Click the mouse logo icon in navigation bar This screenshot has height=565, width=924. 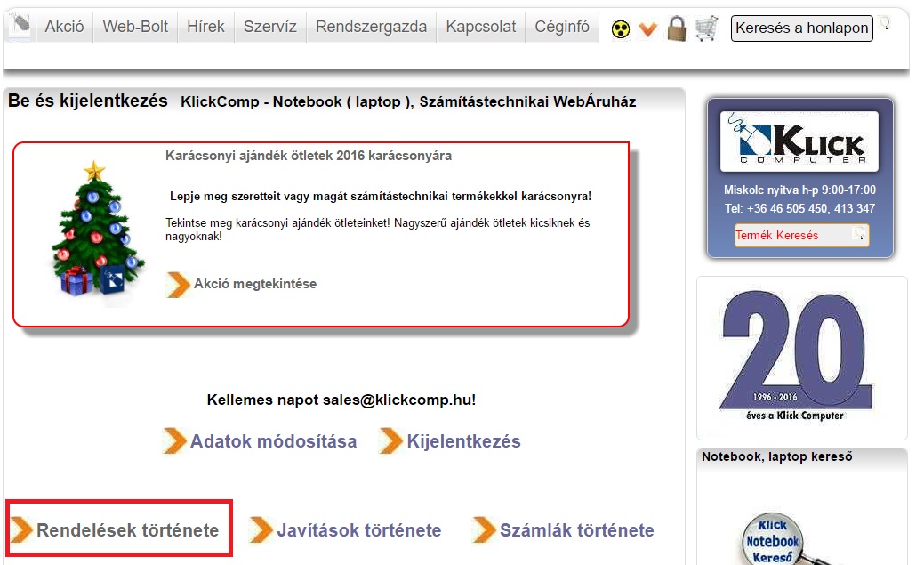coord(20,26)
